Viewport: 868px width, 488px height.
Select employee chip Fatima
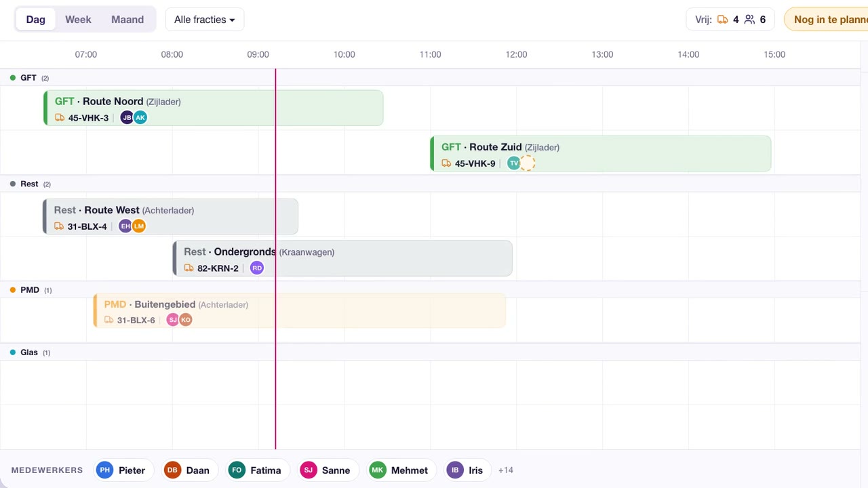click(258, 470)
